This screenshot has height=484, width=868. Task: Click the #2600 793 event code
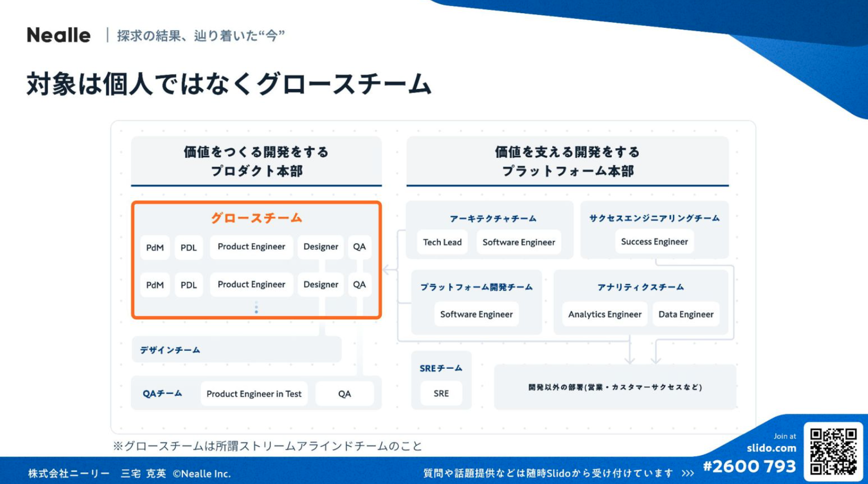[749, 466]
